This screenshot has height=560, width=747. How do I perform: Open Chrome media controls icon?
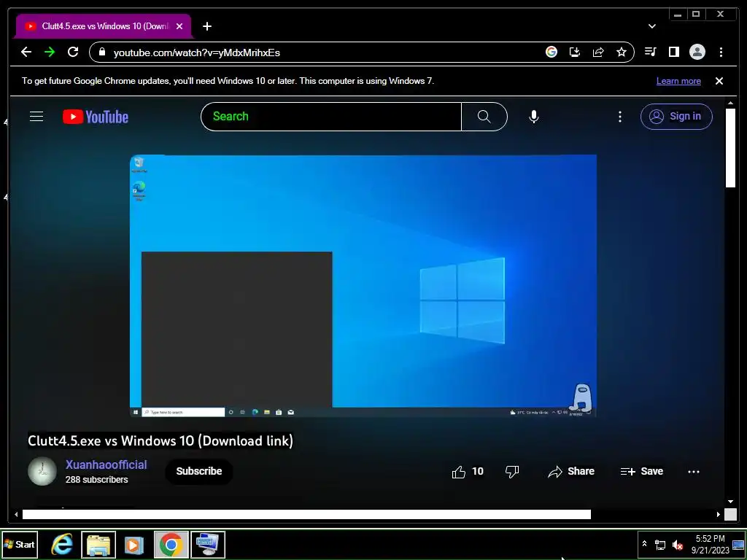(650, 52)
